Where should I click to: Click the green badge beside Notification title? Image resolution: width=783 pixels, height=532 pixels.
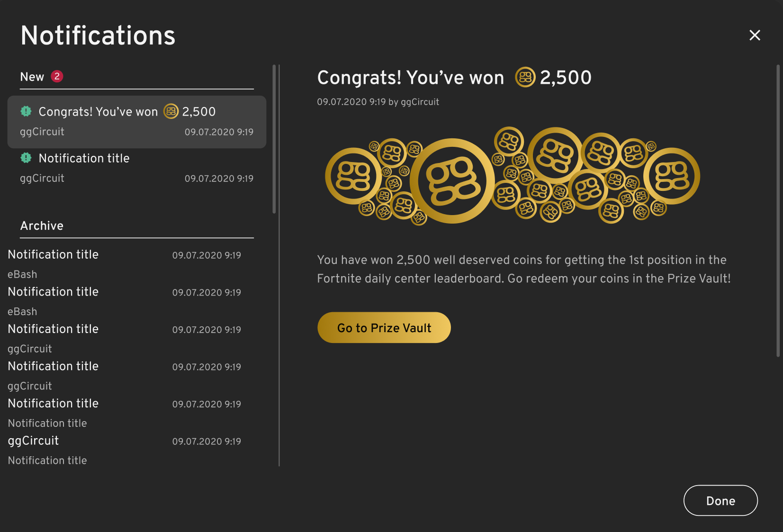(26, 158)
